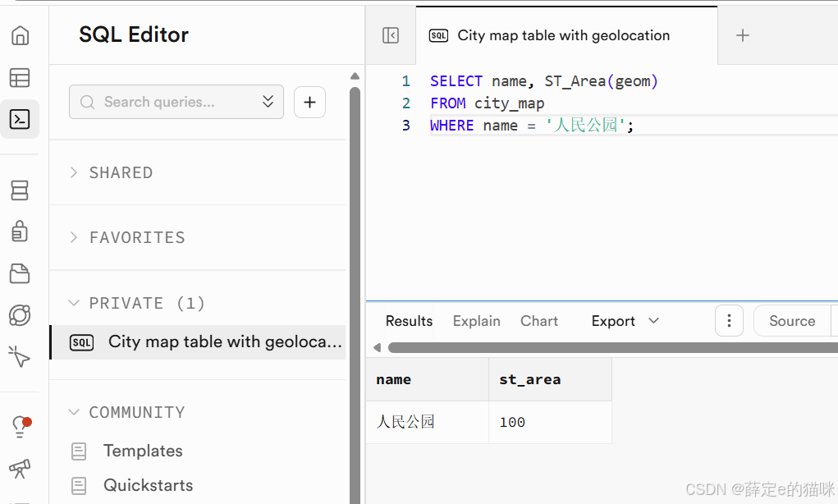Open the Table Editor icon
The width and height of the screenshot is (838, 504).
[20, 77]
